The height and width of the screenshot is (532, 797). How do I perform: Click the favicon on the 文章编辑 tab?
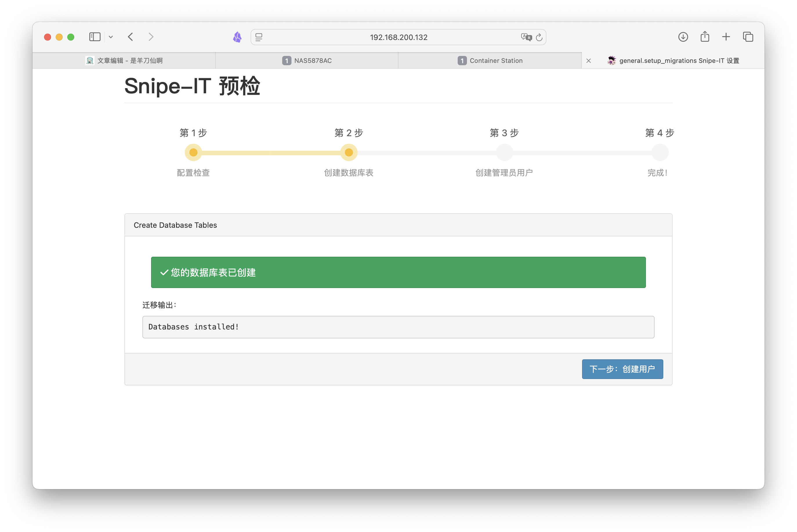90,60
